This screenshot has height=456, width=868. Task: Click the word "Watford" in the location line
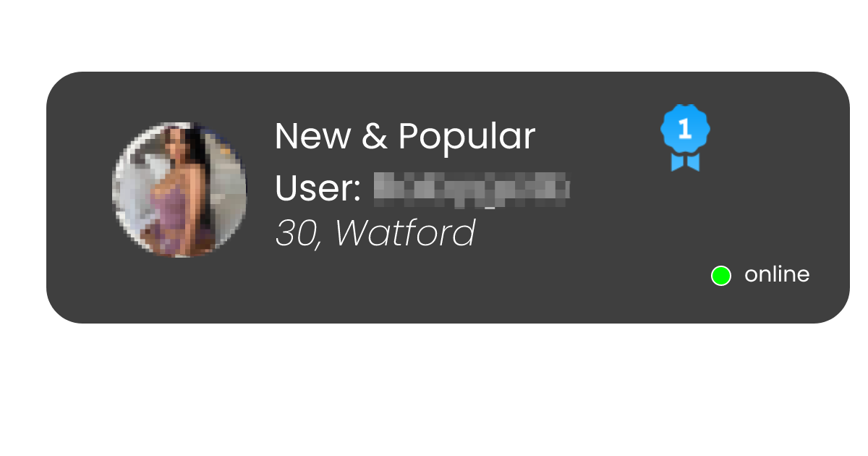click(405, 233)
